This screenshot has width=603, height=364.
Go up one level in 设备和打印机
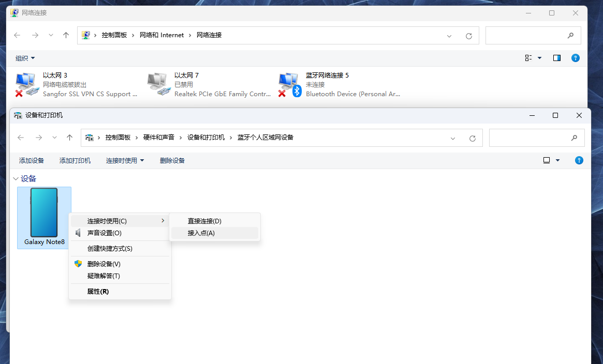pos(69,138)
